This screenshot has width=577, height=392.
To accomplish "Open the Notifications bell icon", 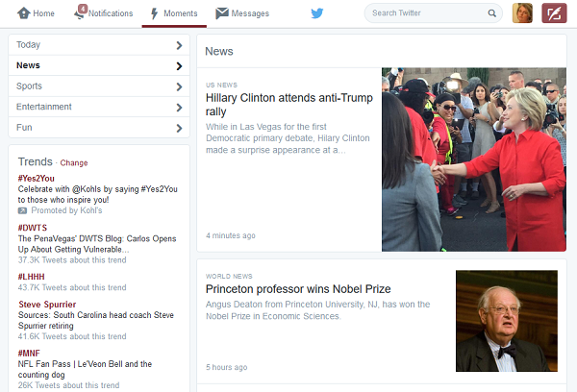I will 79,14.
